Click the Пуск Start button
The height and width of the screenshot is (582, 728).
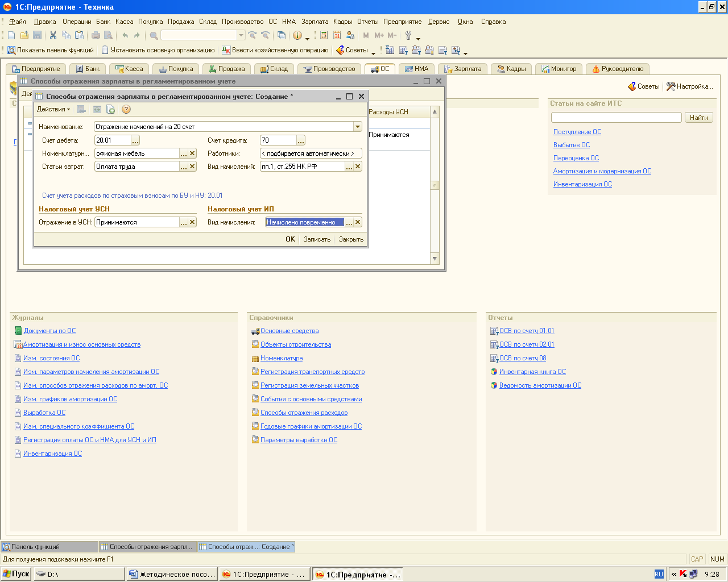click(16, 574)
